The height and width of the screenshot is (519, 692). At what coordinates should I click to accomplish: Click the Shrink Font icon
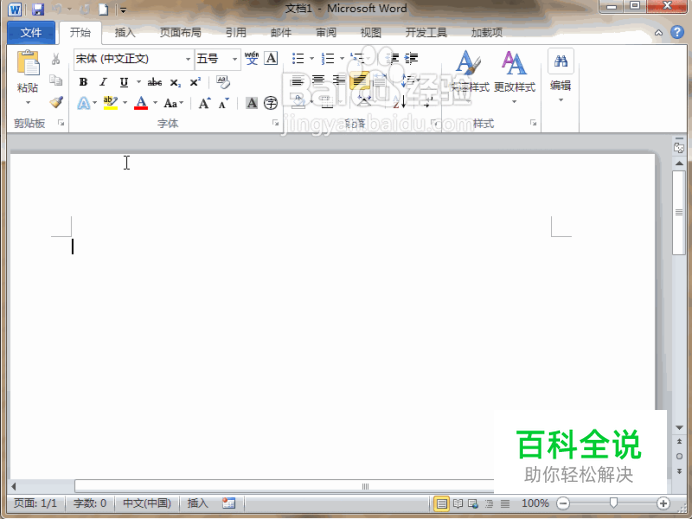point(224,103)
